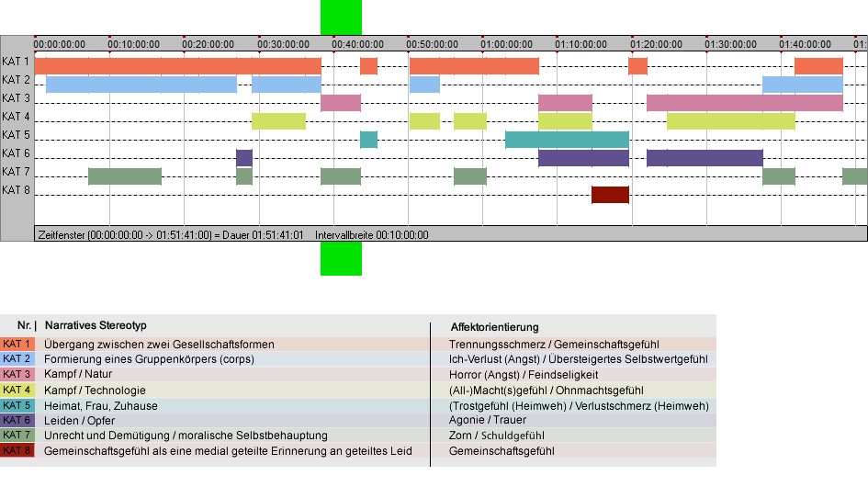Click the 'Agonie / Trauer' affect entry
This screenshot has height=487, width=868.
click(x=488, y=420)
